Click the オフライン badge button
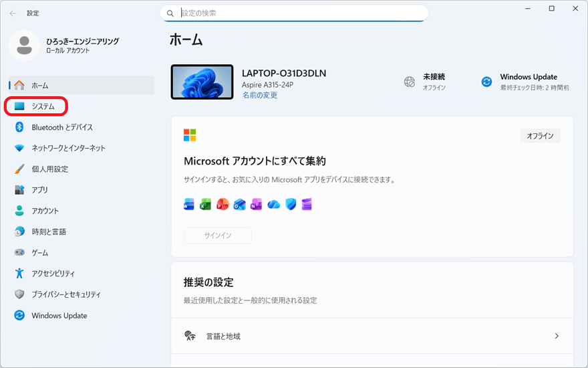 [540, 136]
